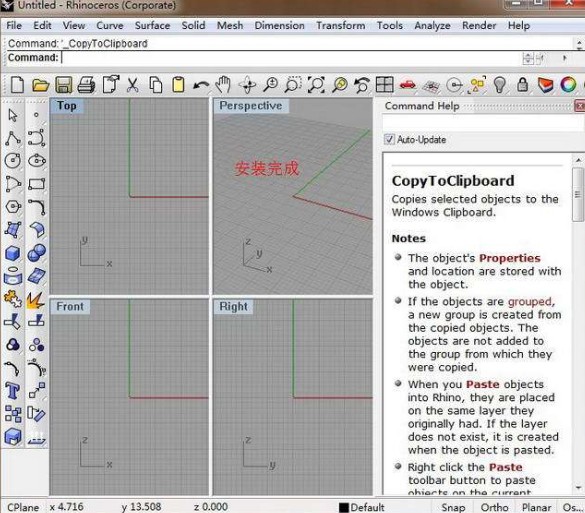Click the Print icon
The width and height of the screenshot is (585, 513).
pyautogui.click(x=86, y=85)
